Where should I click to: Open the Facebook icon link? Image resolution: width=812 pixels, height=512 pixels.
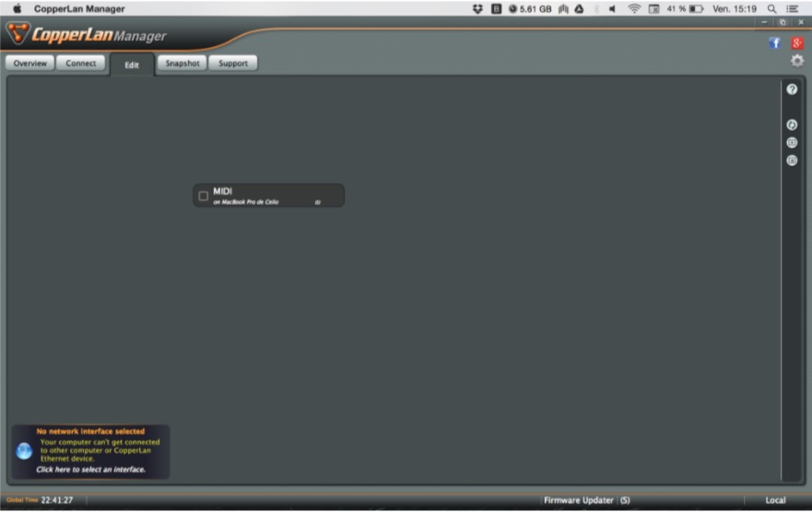(x=775, y=43)
